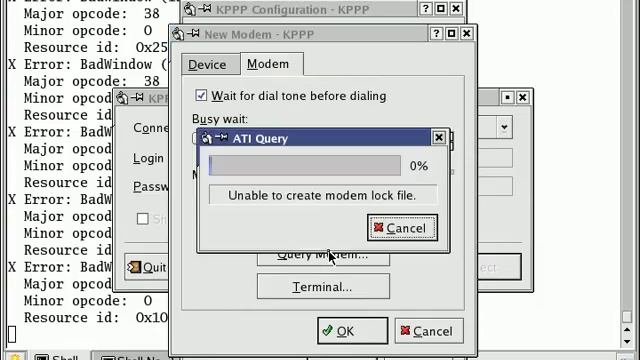Viewport: 640px width, 360px height.
Task: Expand the Connect to dropdown in KPPP
Action: tap(504, 127)
